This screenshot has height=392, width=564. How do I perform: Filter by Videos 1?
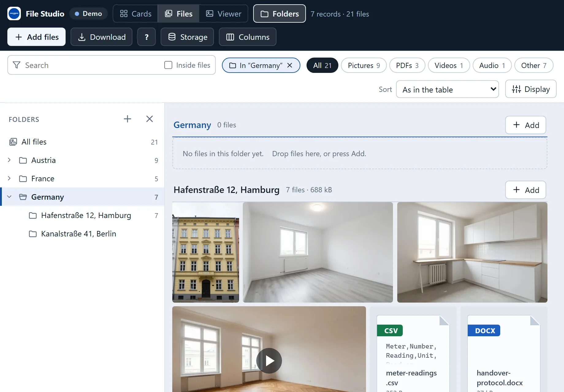[x=449, y=65]
